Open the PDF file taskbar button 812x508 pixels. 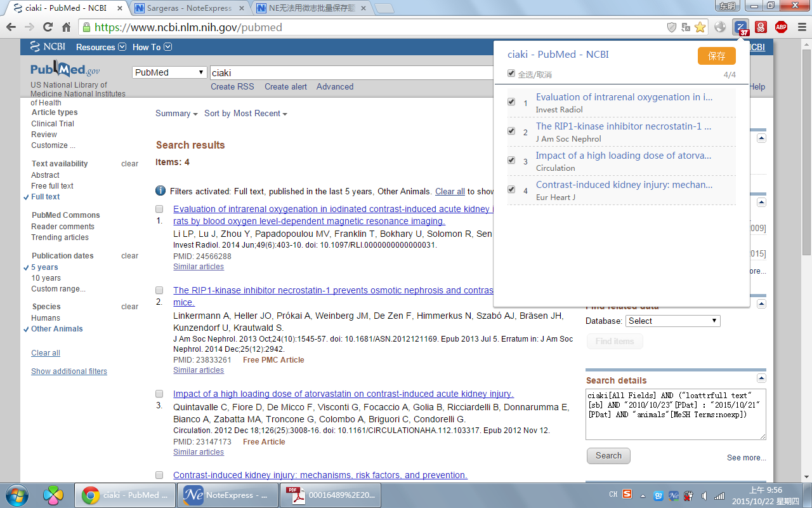[x=330, y=495]
